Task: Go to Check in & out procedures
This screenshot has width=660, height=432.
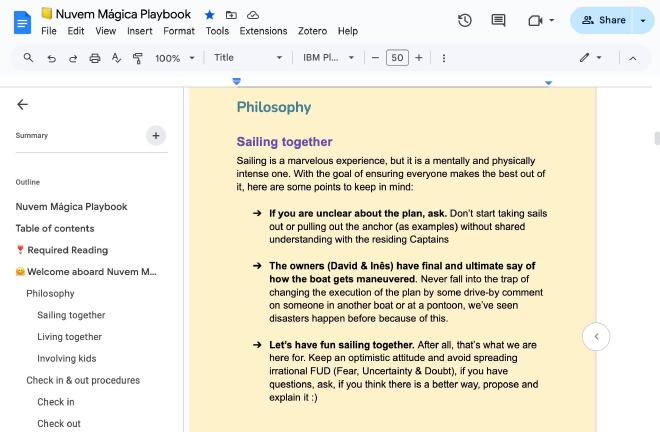Action: pos(83,380)
